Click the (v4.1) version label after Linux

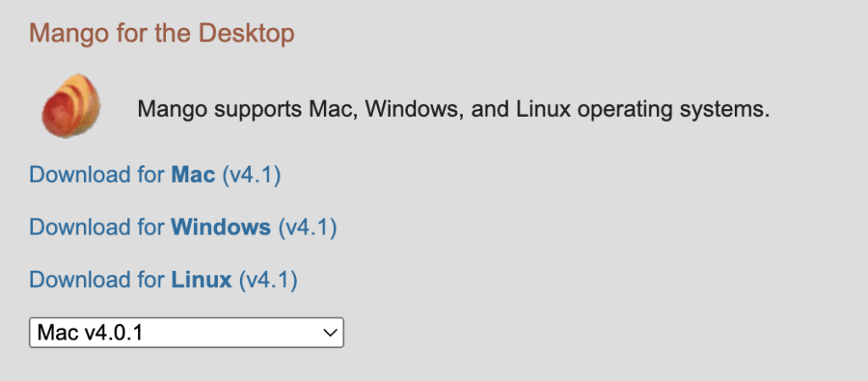point(268,279)
